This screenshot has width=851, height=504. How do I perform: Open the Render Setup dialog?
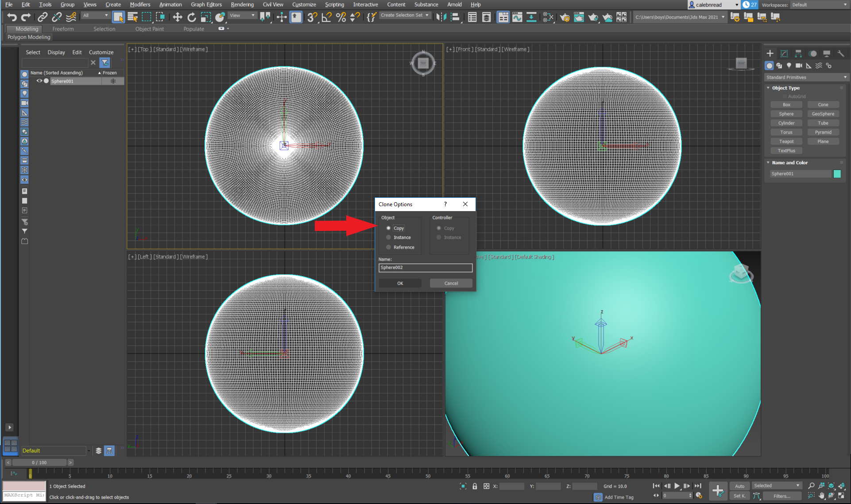565,17
